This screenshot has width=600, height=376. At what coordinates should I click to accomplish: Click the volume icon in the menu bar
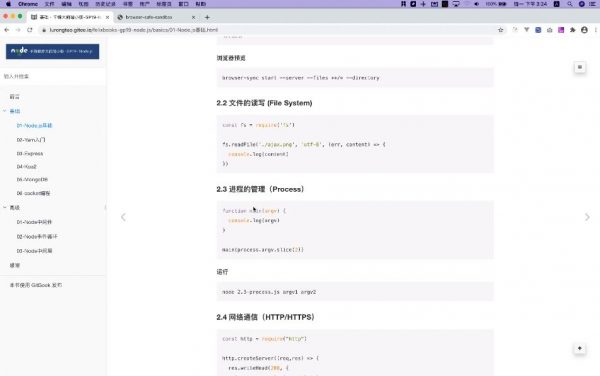pyautogui.click(x=476, y=4)
